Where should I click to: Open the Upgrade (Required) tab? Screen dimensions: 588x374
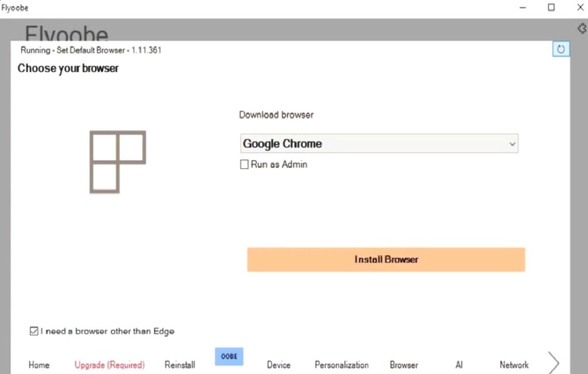pyautogui.click(x=110, y=365)
